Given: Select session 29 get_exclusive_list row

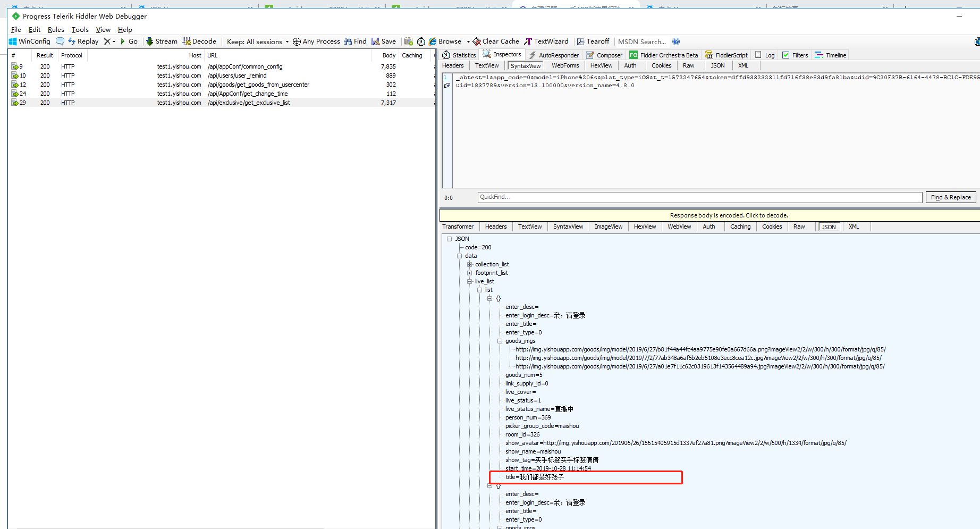Looking at the screenshot, I should pyautogui.click(x=222, y=103).
